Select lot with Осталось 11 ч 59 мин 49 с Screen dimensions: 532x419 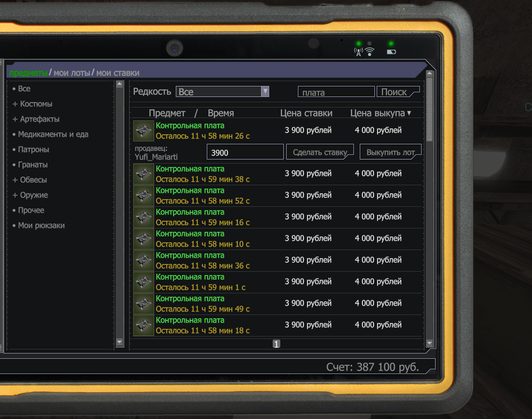click(277, 304)
